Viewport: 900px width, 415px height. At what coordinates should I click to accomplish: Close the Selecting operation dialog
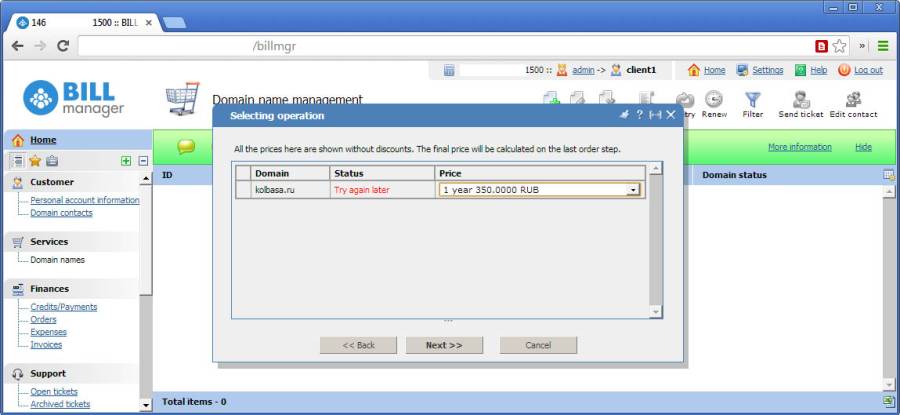tap(670, 115)
